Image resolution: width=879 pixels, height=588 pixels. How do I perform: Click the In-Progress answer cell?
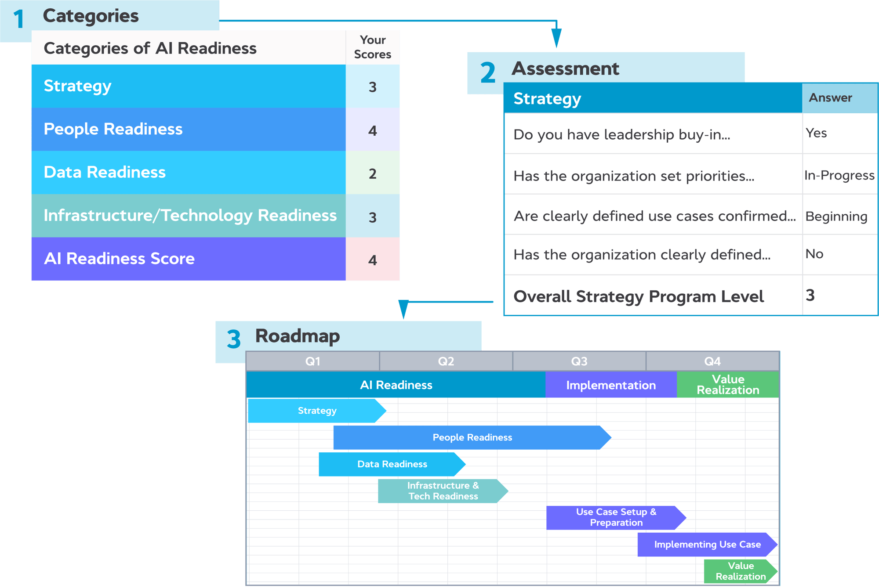(x=840, y=175)
